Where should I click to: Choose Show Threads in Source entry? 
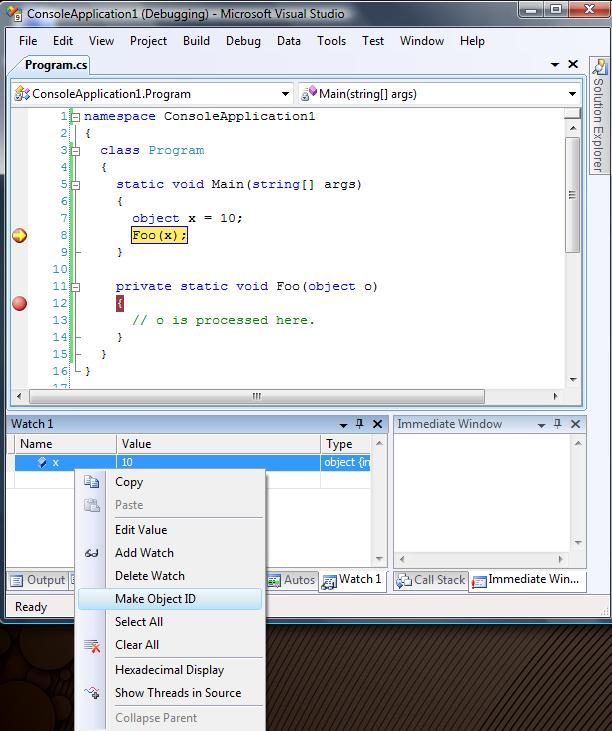click(170, 693)
